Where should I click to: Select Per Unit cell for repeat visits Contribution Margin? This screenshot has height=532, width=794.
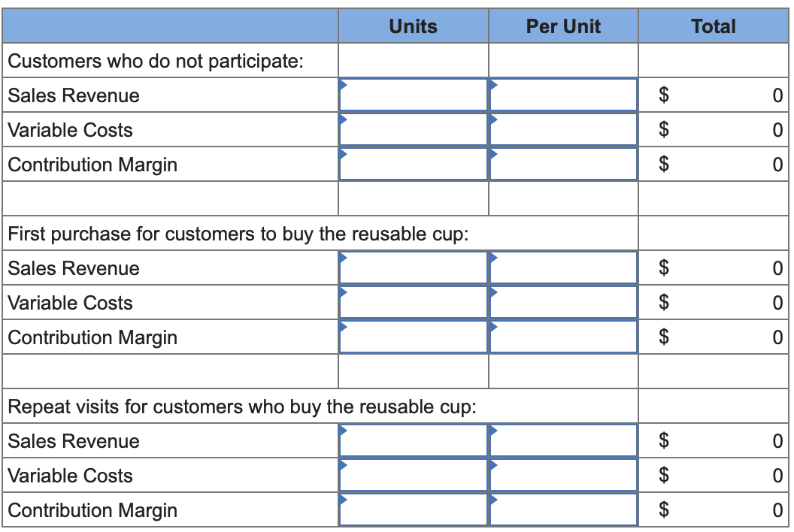tap(563, 509)
